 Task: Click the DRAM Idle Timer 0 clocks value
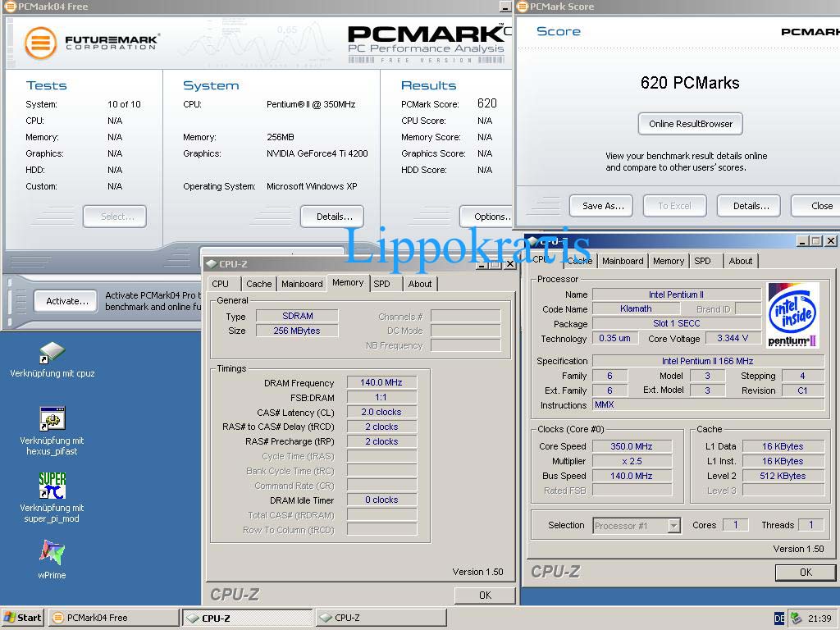381,500
